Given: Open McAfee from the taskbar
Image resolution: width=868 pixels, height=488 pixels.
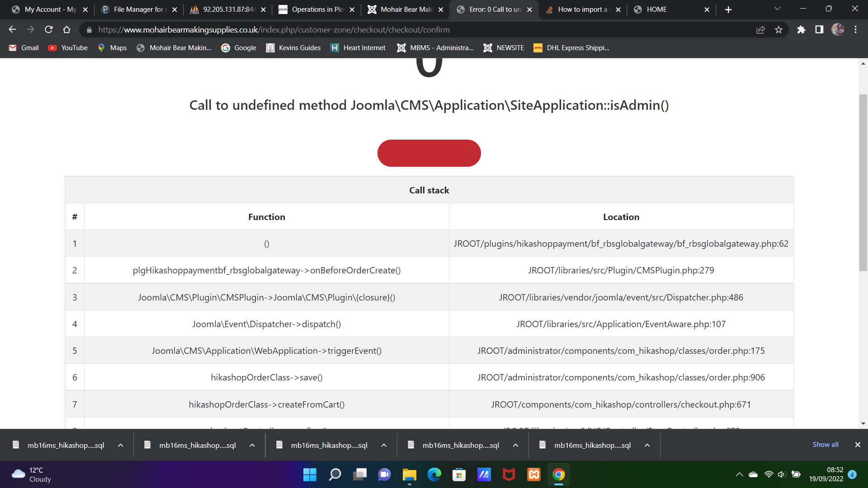Looking at the screenshot, I should coord(509,474).
